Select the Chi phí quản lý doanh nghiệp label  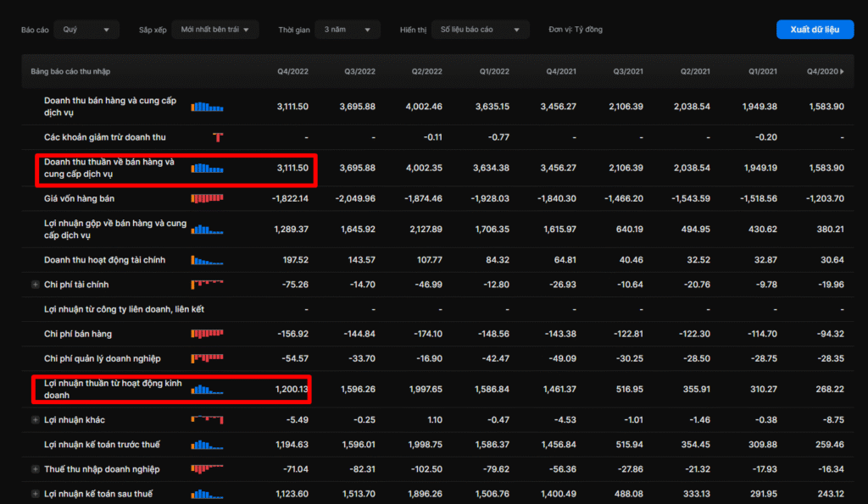coord(103,358)
